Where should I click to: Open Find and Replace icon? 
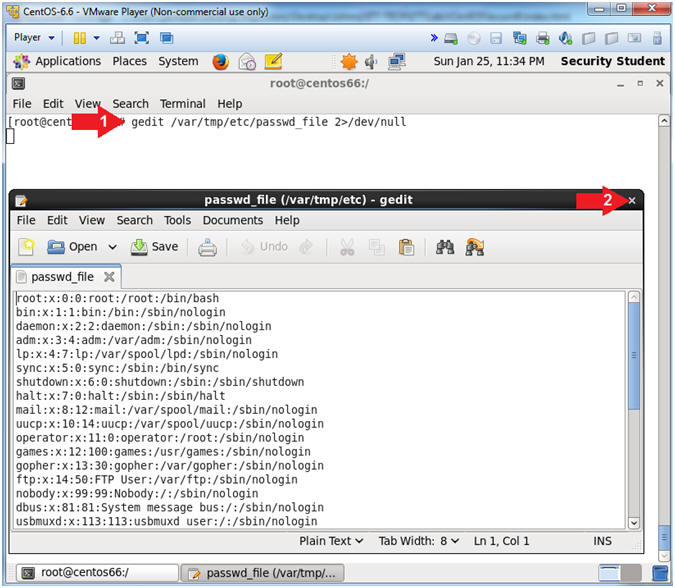tap(475, 247)
